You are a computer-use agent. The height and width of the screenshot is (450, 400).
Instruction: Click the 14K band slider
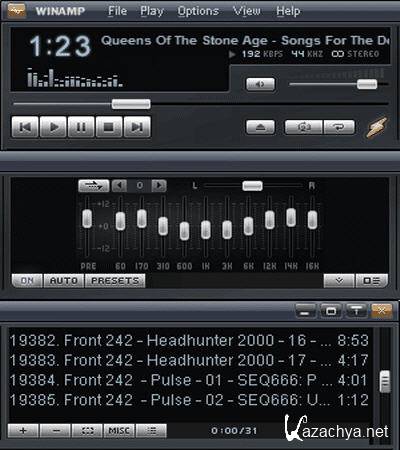[x=291, y=217]
